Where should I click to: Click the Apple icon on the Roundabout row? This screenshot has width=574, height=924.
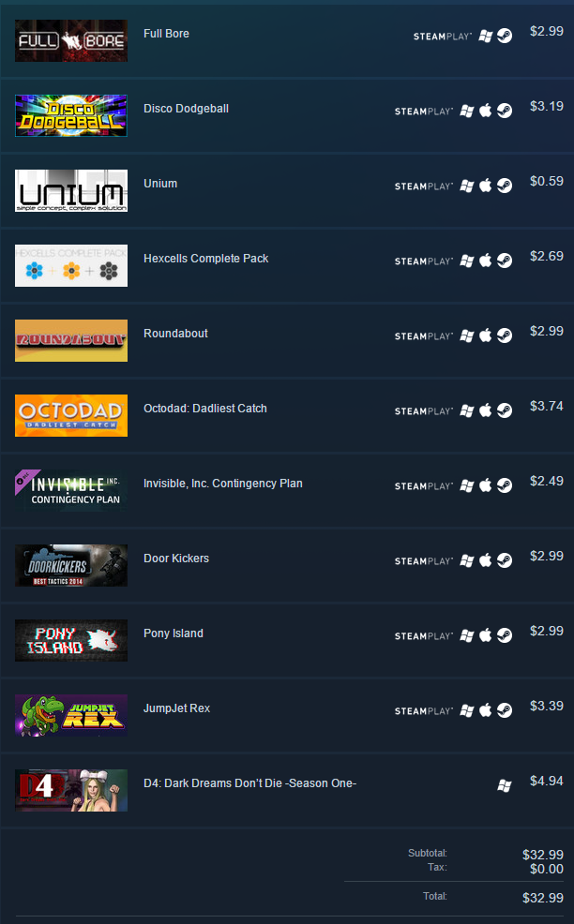486,335
